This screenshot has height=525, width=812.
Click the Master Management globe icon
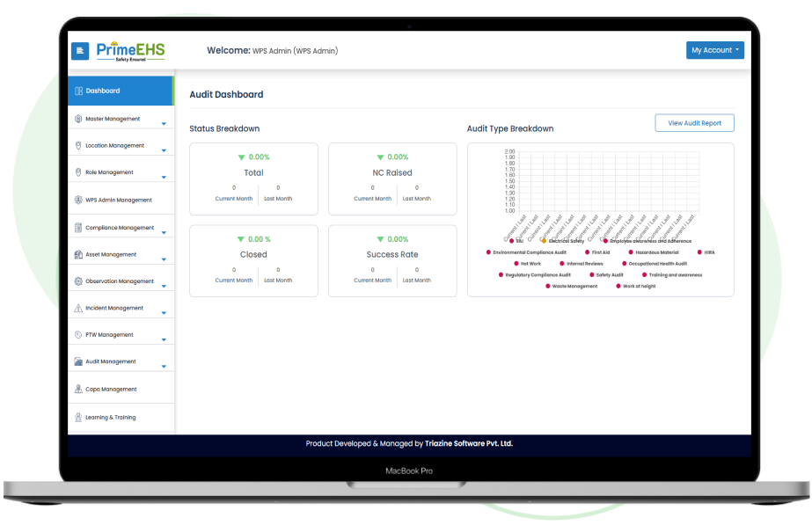[x=78, y=119]
